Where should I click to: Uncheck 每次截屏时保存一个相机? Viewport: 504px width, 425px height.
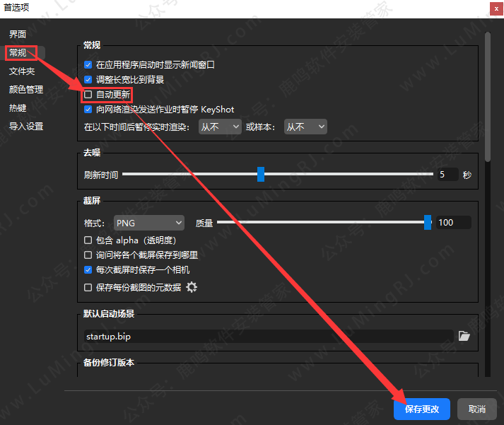(x=88, y=269)
